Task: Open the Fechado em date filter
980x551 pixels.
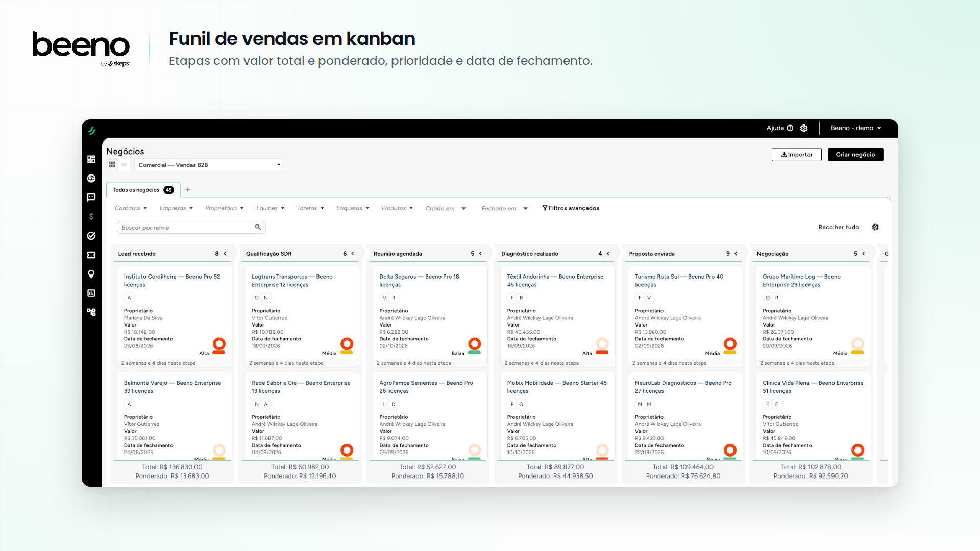Action: 504,208
